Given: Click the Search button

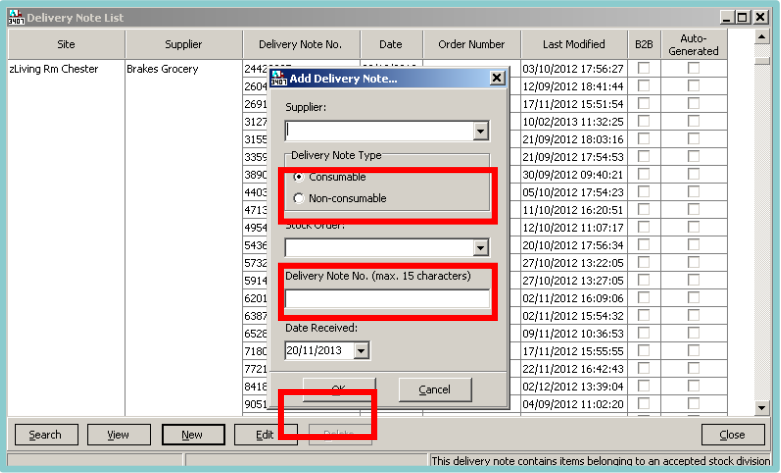Looking at the screenshot, I should click(x=45, y=435).
